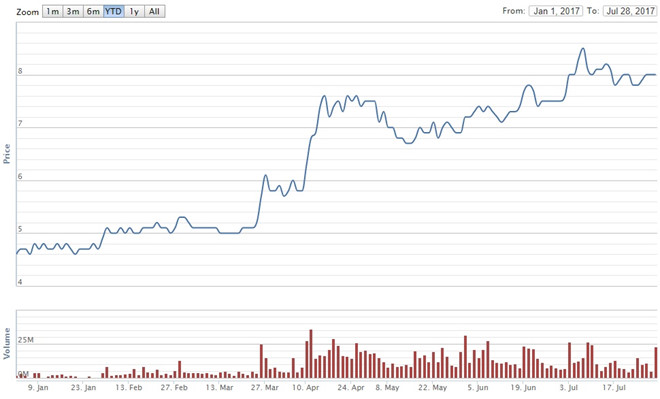The width and height of the screenshot is (660, 399).
Task: Click the 17. Jul date label
Action: [x=614, y=388]
